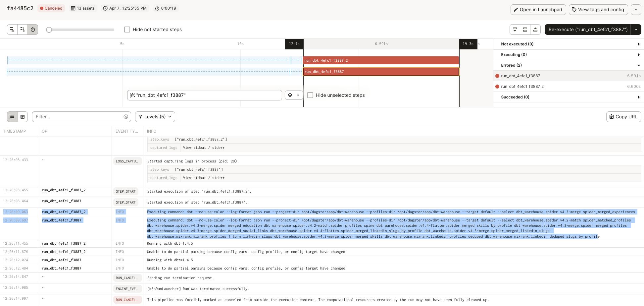This screenshot has width=644, height=306.
Task: Open the run actions chevron menu
Action: point(636,10)
